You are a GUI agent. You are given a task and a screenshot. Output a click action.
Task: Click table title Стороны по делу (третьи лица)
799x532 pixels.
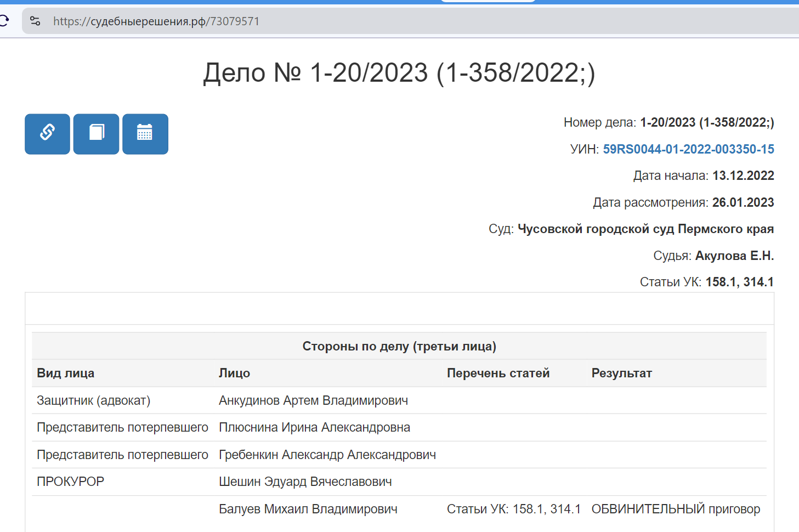pos(399,346)
